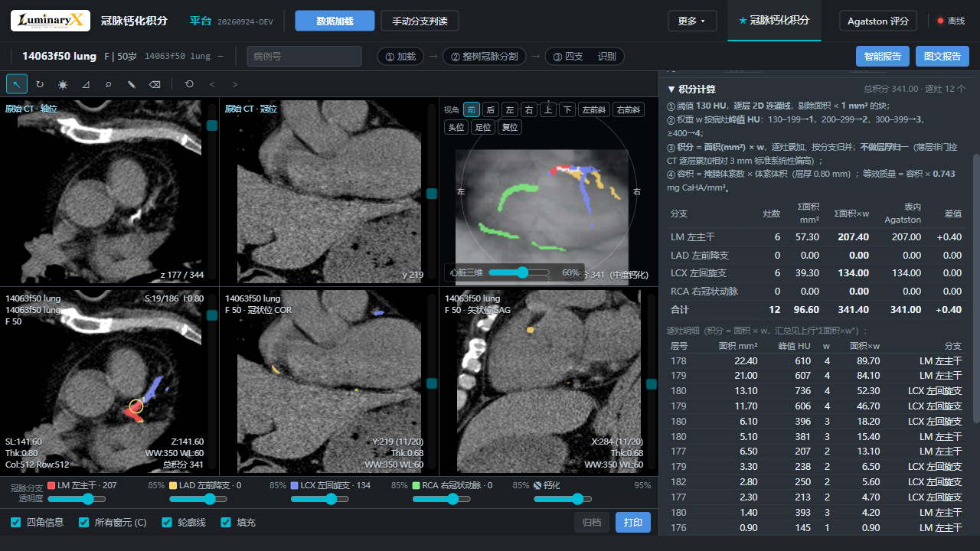Select the pencil draw tool
The height and width of the screenshot is (551, 980).
[132, 84]
